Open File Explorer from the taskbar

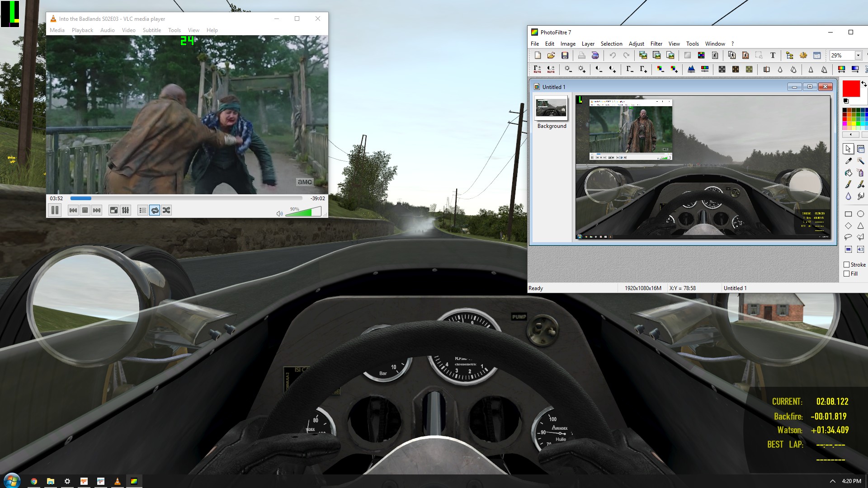[x=51, y=481]
